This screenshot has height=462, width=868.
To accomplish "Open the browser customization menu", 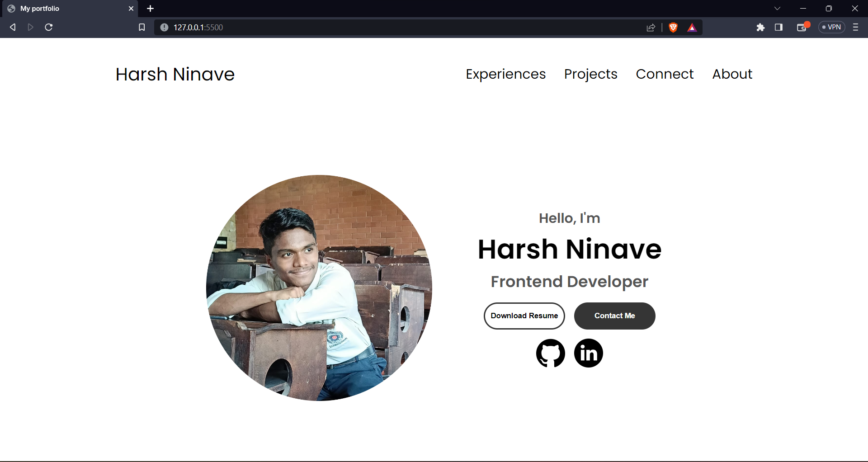I will coord(856,28).
